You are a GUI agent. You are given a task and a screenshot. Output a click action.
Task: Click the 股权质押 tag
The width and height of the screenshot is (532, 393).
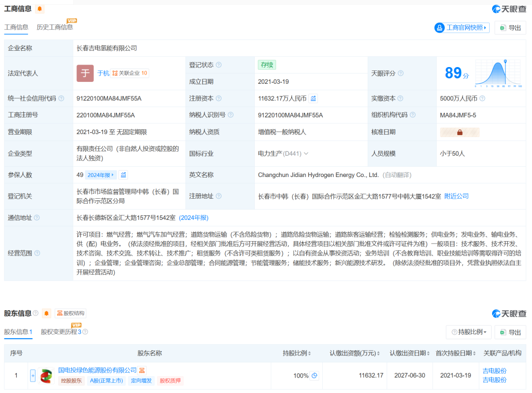[170, 381]
